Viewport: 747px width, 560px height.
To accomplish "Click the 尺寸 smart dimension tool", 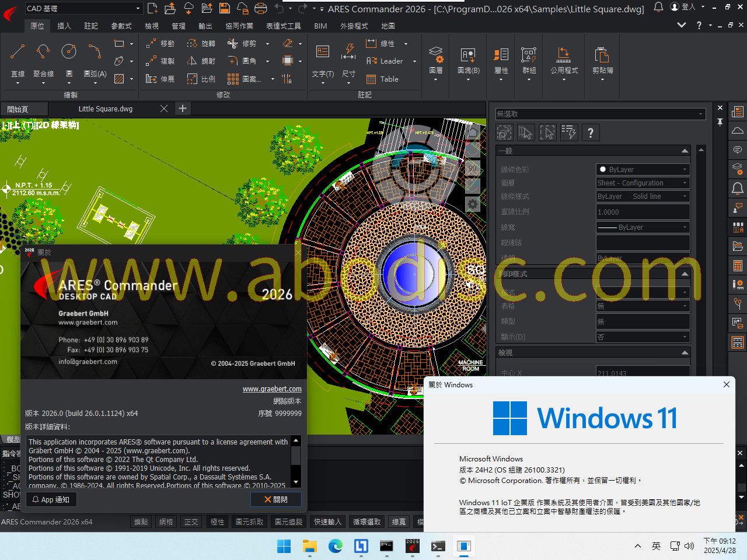I will (x=348, y=61).
